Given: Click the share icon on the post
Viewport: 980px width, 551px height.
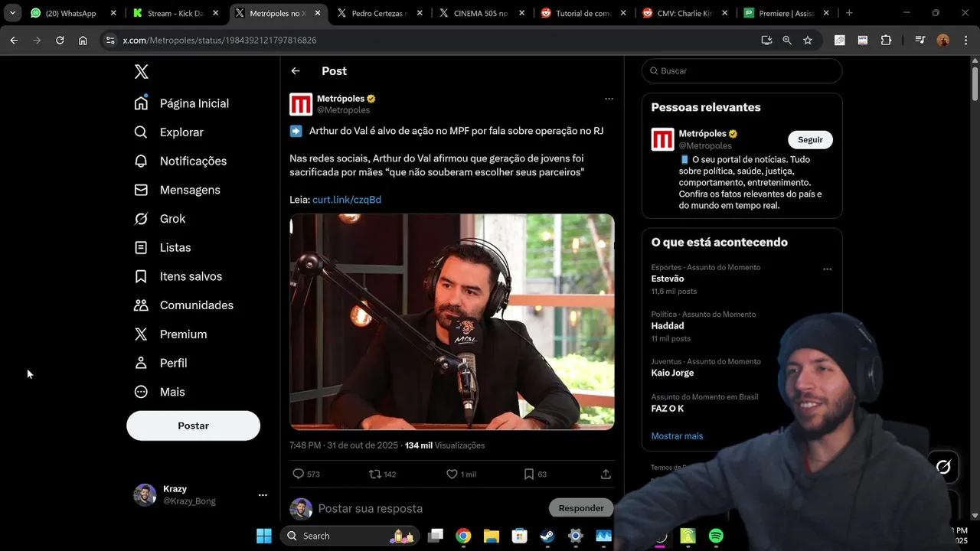Looking at the screenshot, I should coord(606,474).
